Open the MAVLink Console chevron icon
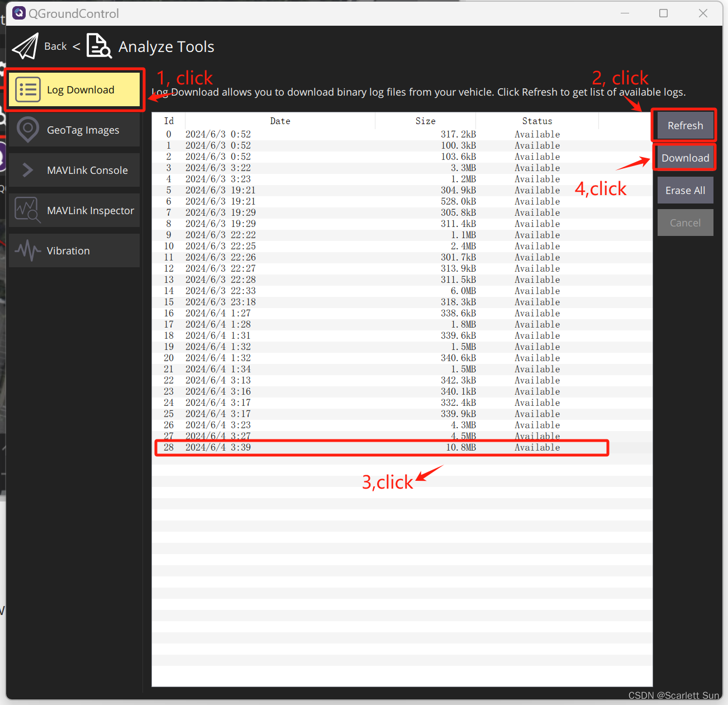The height and width of the screenshot is (705, 728). click(x=27, y=170)
